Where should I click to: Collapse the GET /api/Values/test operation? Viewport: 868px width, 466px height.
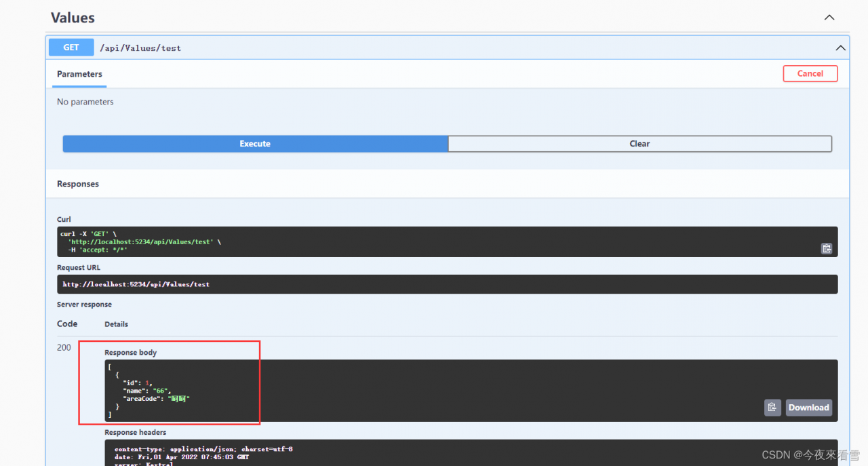coord(840,48)
